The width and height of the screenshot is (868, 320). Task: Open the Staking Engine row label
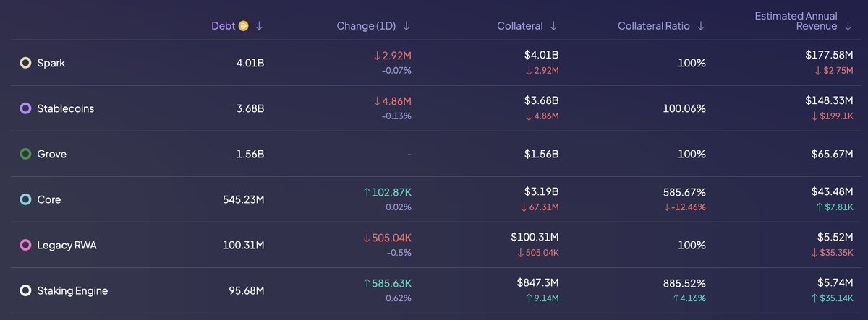point(72,291)
